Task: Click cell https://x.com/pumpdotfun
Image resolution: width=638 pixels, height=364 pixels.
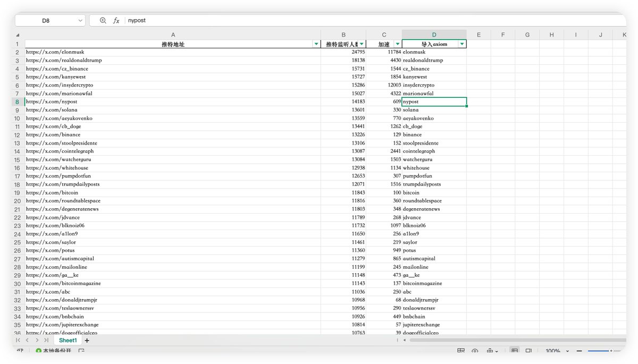Action: [x=173, y=176]
